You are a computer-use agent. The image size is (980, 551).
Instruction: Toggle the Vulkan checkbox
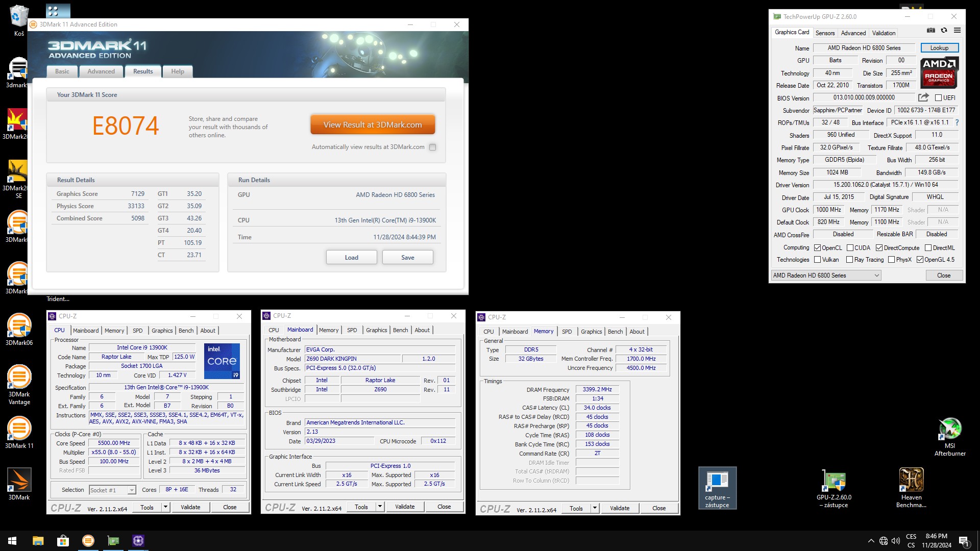[817, 259]
